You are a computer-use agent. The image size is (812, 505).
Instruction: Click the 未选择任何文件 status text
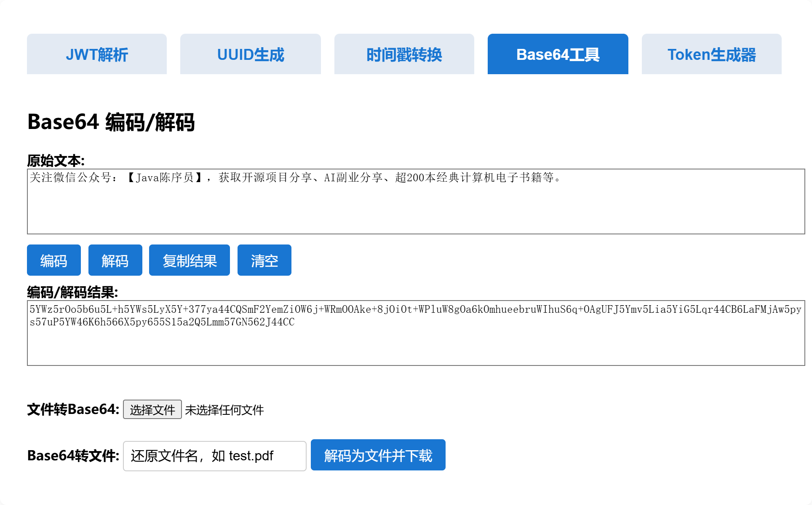(x=224, y=410)
